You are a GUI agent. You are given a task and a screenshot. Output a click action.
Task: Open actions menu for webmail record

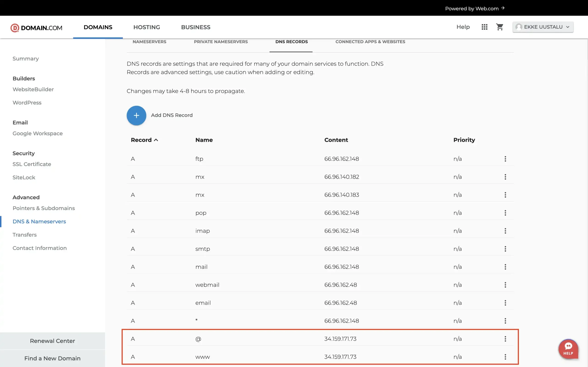pyautogui.click(x=505, y=285)
